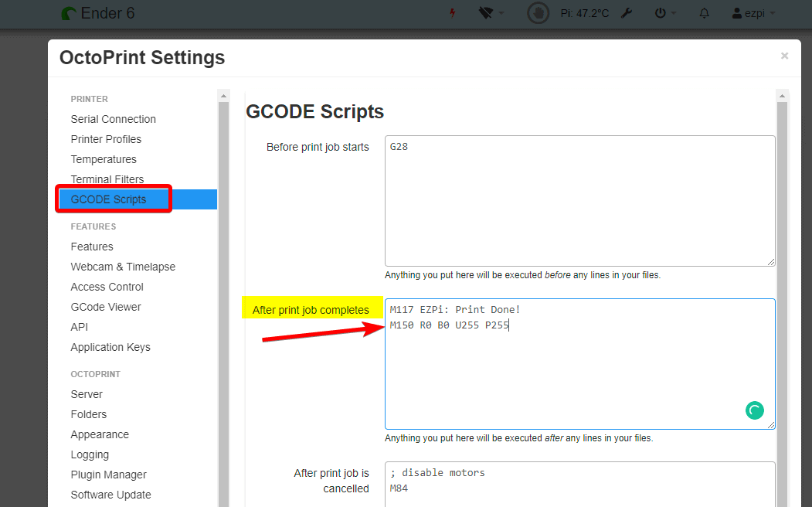Open Printer Profiles settings
This screenshot has width=812, height=507.
(106, 139)
